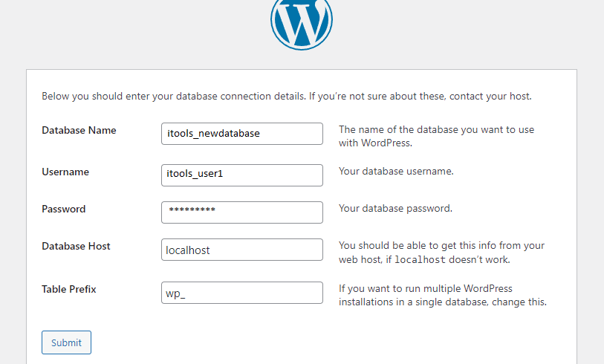The width and height of the screenshot is (604, 364).
Task: Click the hint about the database name to use
Action: [x=436, y=137]
